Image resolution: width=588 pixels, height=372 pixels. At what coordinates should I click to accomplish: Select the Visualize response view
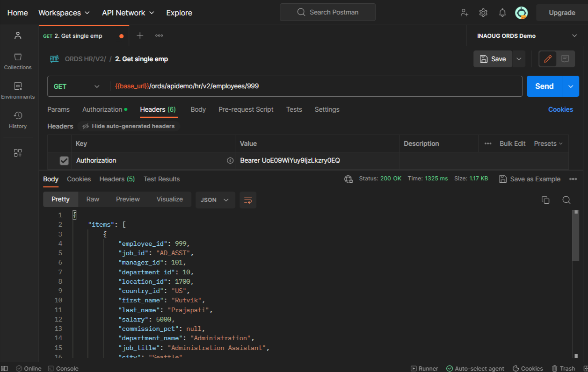(x=170, y=199)
